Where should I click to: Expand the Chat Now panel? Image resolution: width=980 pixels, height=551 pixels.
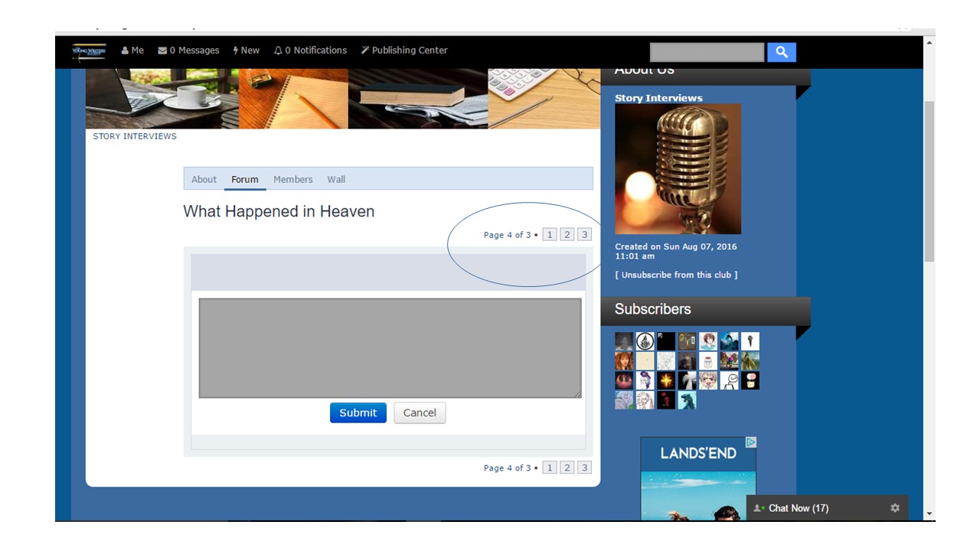pyautogui.click(x=799, y=508)
